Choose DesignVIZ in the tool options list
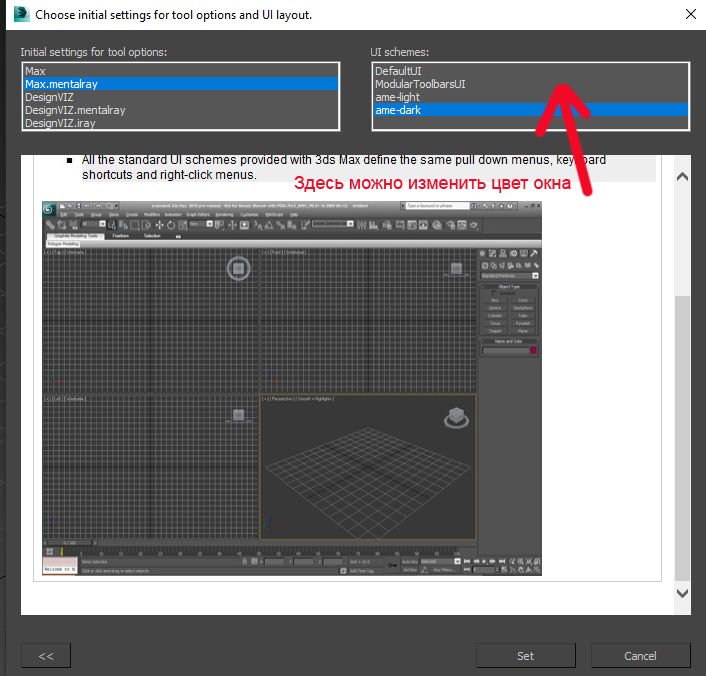 click(x=181, y=97)
